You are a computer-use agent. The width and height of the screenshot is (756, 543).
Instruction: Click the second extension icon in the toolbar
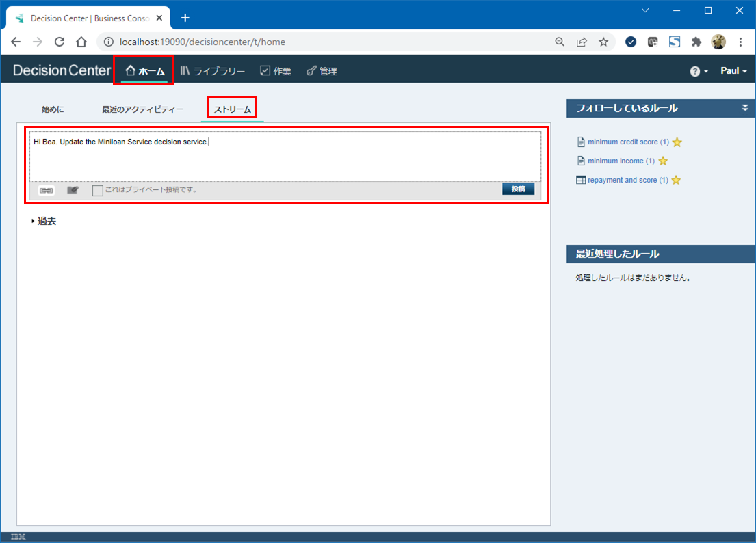click(652, 42)
